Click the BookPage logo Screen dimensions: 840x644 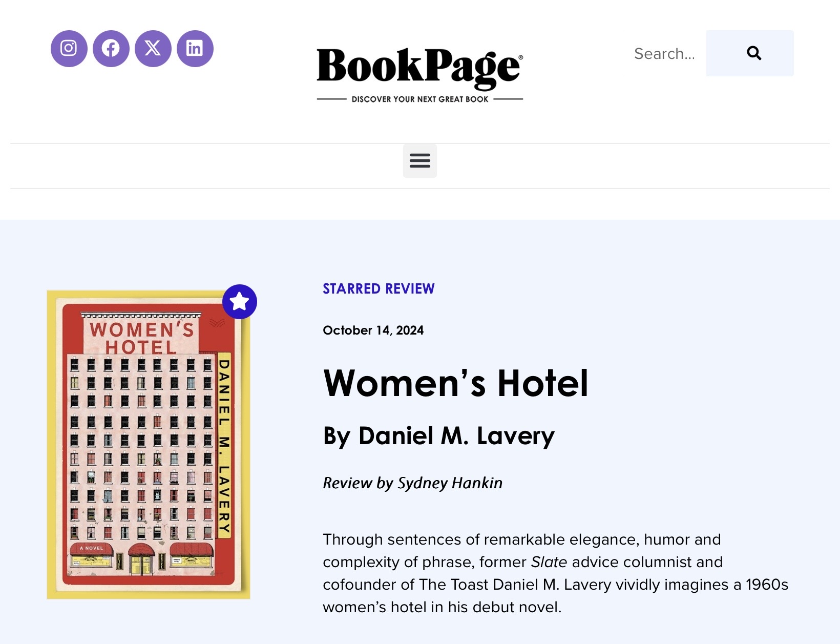419,75
